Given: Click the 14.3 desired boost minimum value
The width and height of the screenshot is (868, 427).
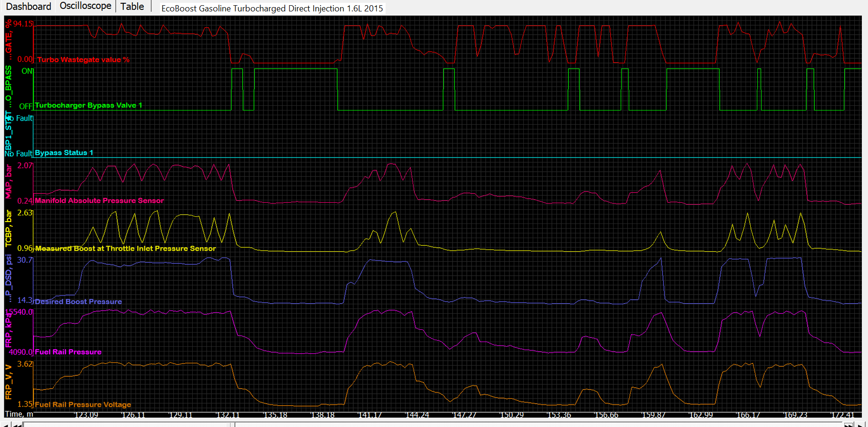Looking at the screenshot, I should coord(25,300).
